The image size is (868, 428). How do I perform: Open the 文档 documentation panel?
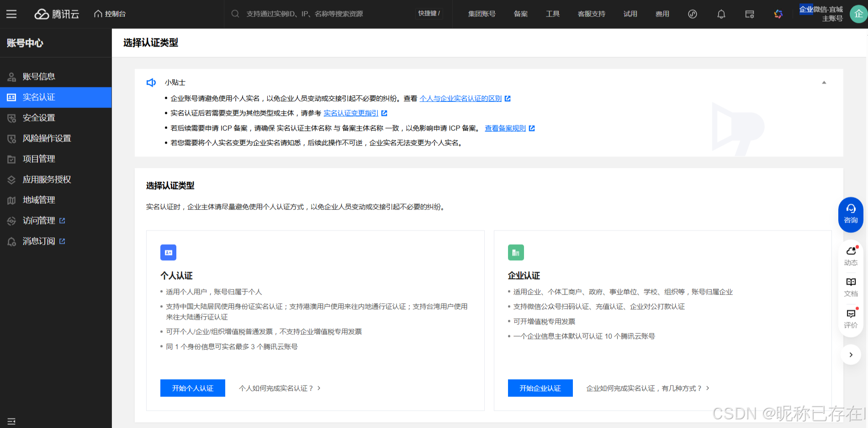[850, 286]
